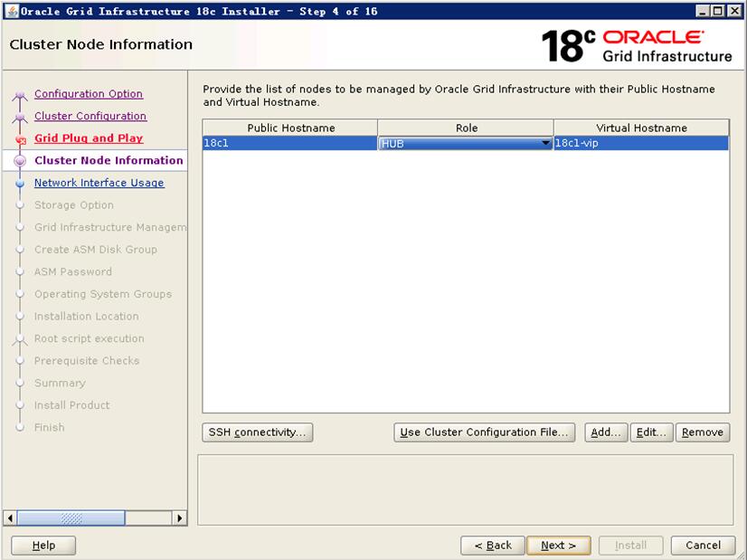Click the Virtual Hostname column header

(x=641, y=128)
